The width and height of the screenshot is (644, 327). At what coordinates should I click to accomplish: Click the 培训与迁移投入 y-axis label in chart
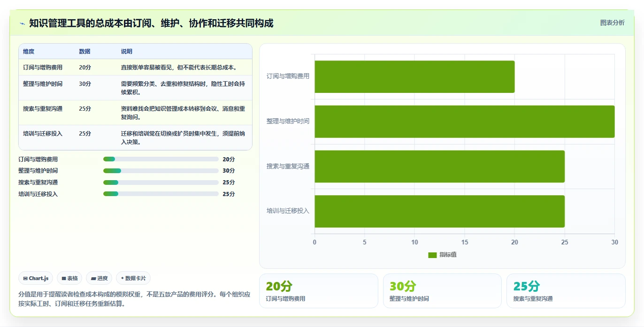(288, 211)
